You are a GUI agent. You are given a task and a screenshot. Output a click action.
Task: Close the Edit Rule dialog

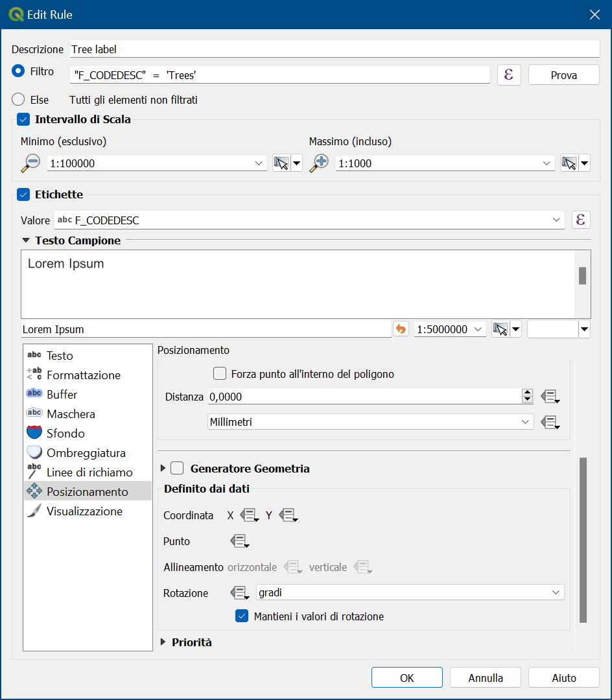tap(594, 15)
